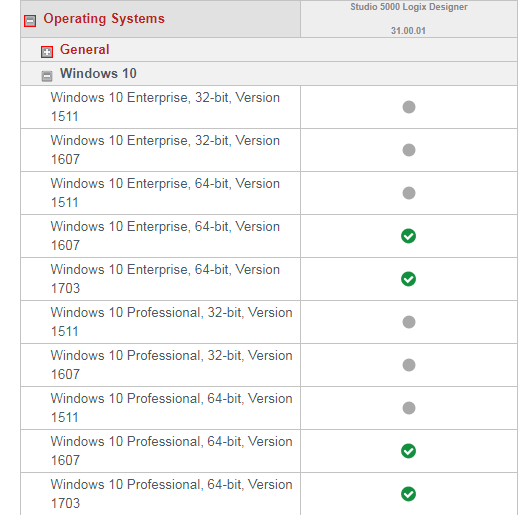Viewport: 529px width, 515px height.
Task: Select the Windows 10 heading label
Action: pos(98,74)
